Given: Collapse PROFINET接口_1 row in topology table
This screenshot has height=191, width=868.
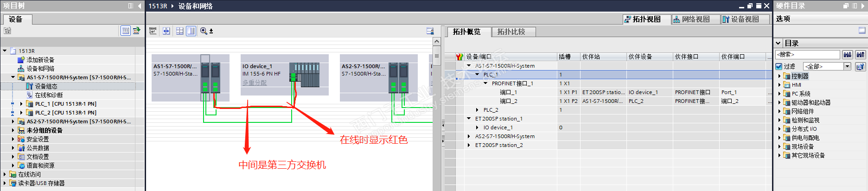Looking at the screenshot, I should (485, 83).
